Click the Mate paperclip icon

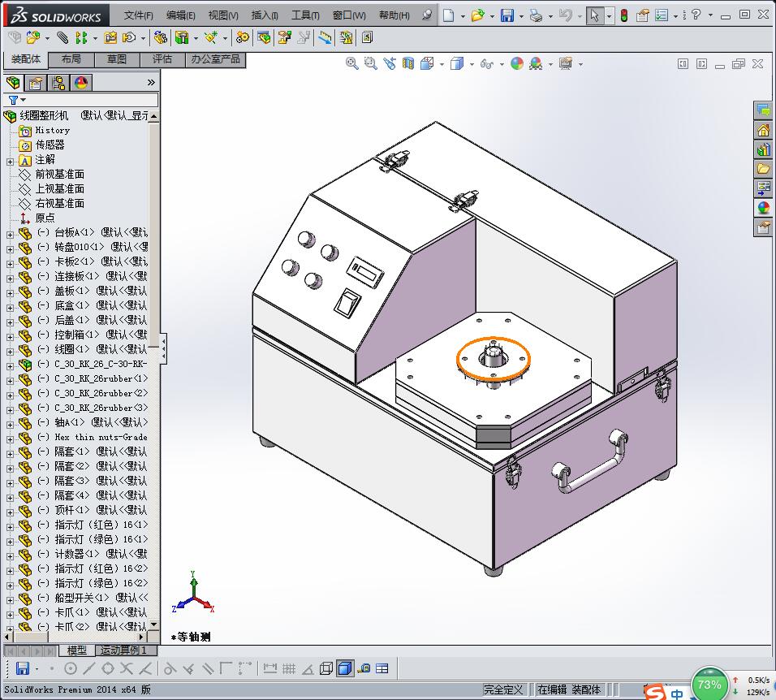(x=63, y=37)
